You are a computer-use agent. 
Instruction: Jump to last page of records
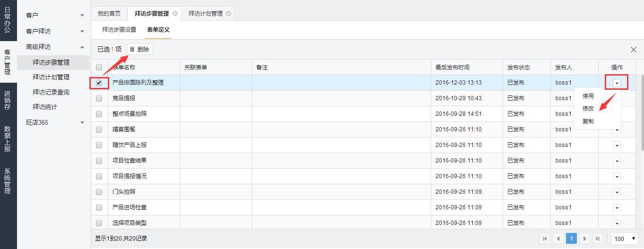point(598,239)
